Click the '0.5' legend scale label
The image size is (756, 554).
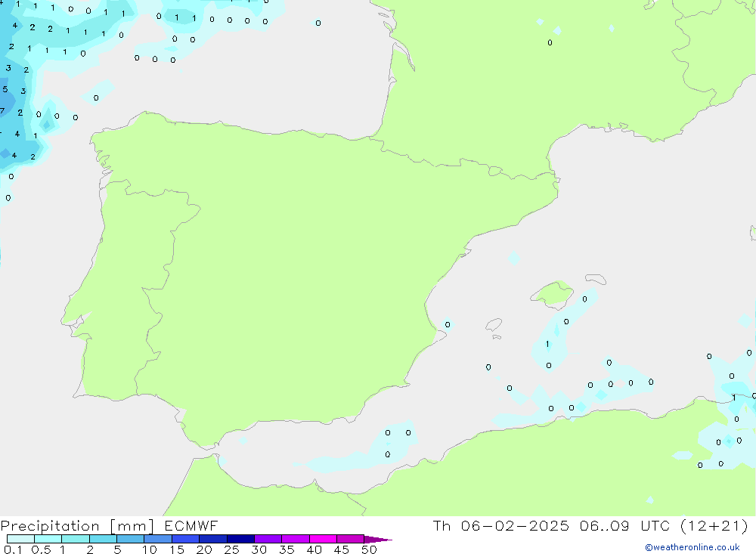pyautogui.click(x=41, y=549)
